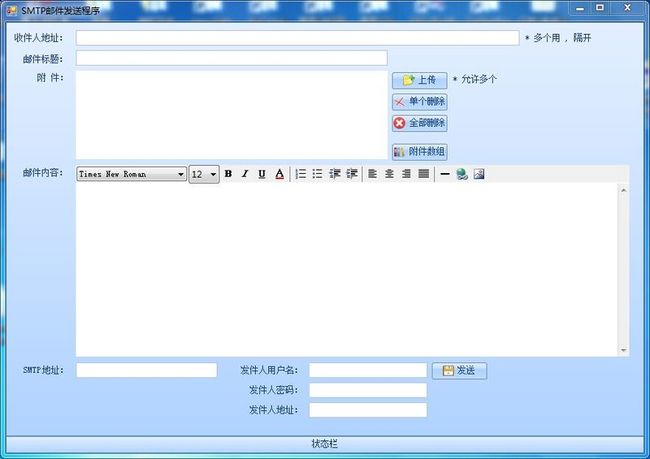Click the 状态栏 status bar text

point(325,444)
